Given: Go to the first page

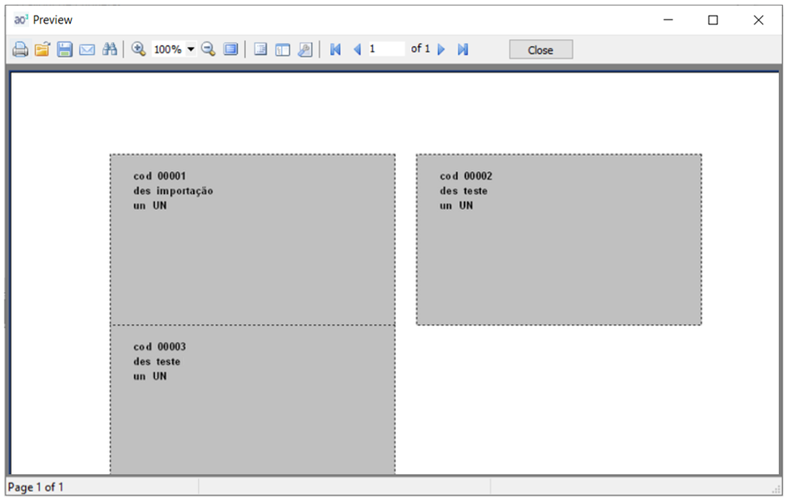Looking at the screenshot, I should point(335,49).
